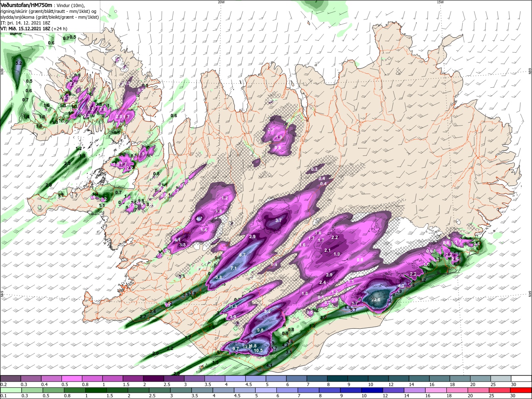Image resolution: width=532 pixels, height=399 pixels.
Task: Click the 20W longitude label
Action: 221,2
